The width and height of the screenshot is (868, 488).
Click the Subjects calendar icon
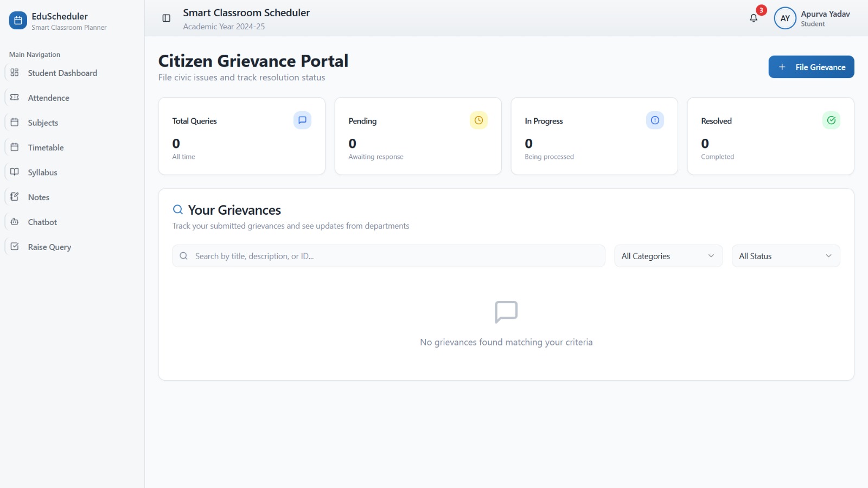pyautogui.click(x=15, y=123)
